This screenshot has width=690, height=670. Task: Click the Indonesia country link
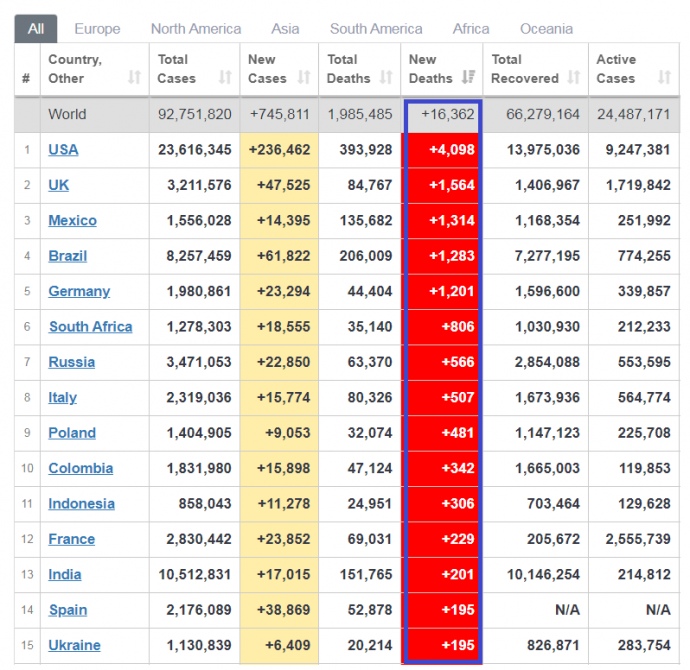pos(81,504)
